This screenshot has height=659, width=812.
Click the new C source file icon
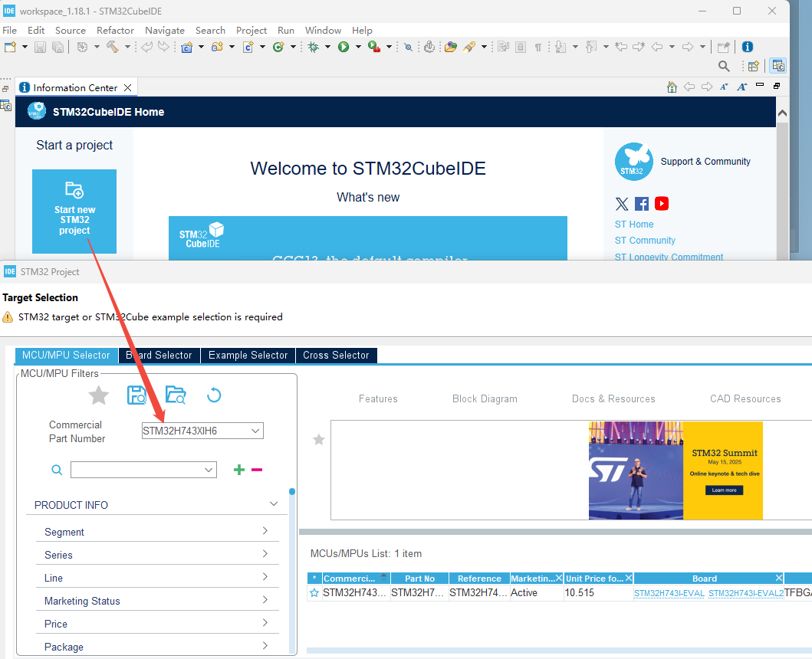[248, 47]
